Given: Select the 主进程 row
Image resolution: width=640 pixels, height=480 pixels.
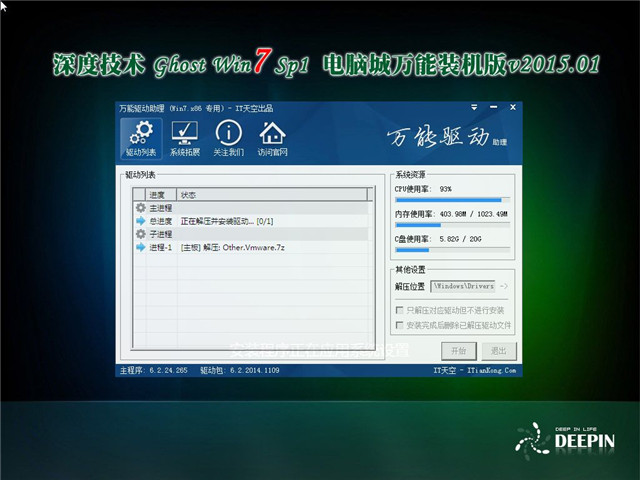Looking at the screenshot, I should [x=251, y=208].
